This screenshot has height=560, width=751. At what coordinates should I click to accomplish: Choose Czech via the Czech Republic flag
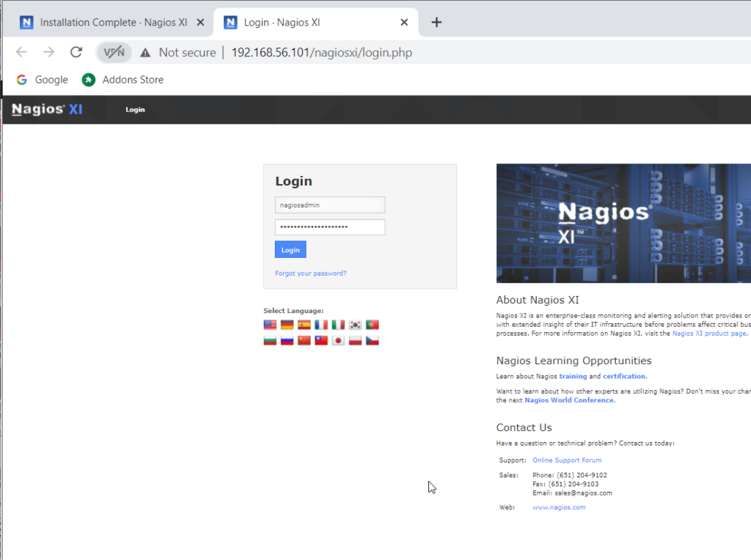[x=372, y=340]
